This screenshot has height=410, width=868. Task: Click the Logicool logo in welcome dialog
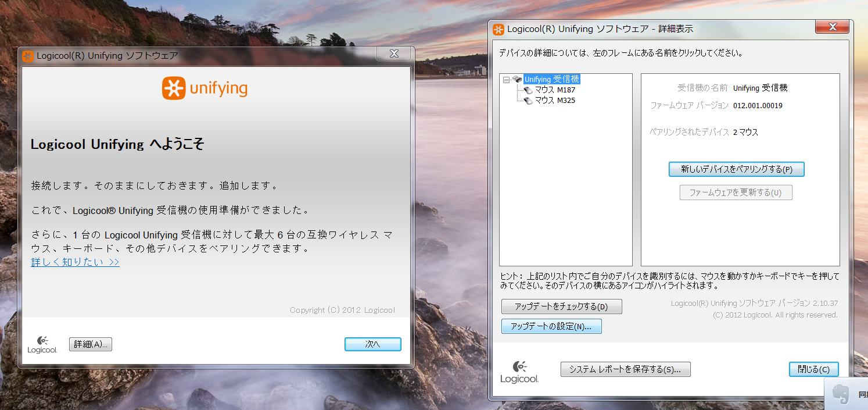click(42, 344)
